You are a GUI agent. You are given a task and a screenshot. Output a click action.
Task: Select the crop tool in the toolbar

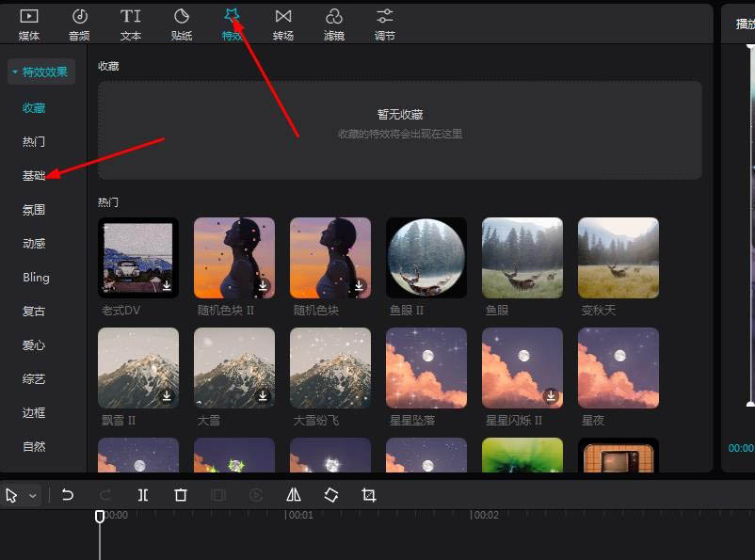(368, 494)
